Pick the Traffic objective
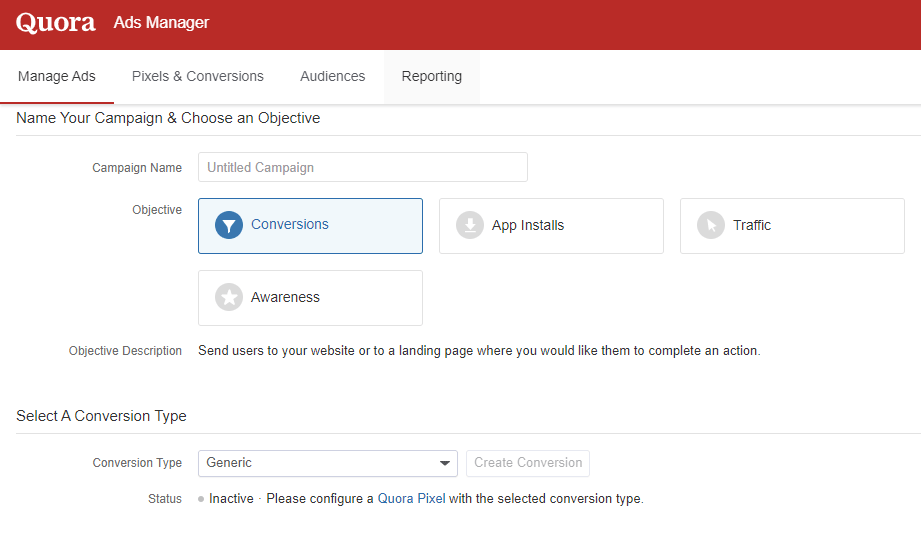921x536 pixels. pyautogui.click(x=792, y=226)
